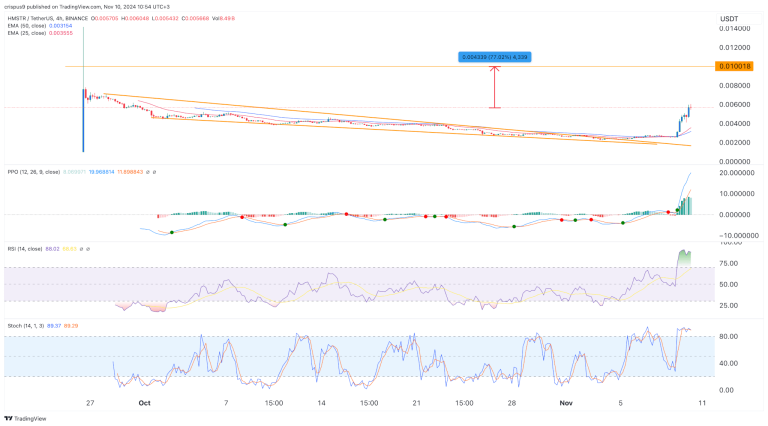768x426 pixels.
Task: Click the 0.006000 price axis label
Action: tap(735, 104)
